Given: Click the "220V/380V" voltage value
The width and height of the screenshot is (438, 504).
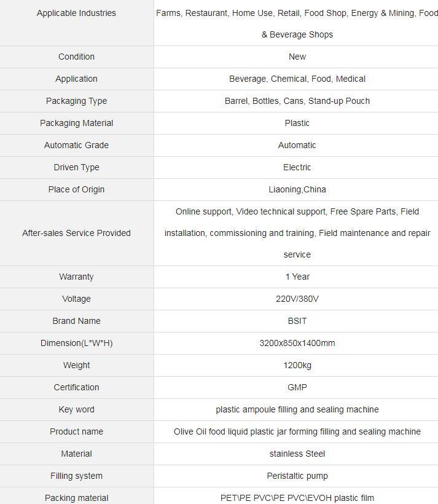Looking at the screenshot, I should coord(297,299).
